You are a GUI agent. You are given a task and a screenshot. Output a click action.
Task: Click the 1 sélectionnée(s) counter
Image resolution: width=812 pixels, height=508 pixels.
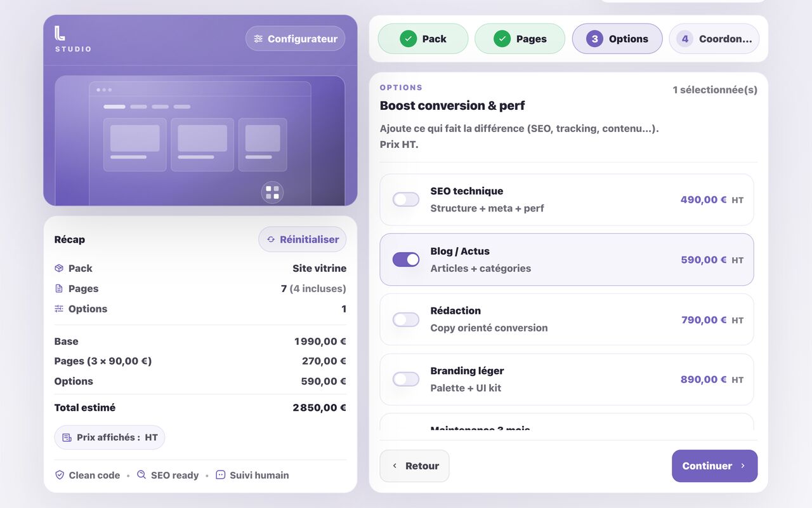tap(715, 90)
